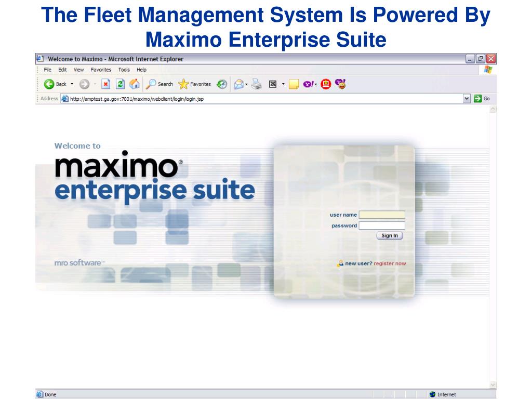Focus the user name field

point(382,215)
